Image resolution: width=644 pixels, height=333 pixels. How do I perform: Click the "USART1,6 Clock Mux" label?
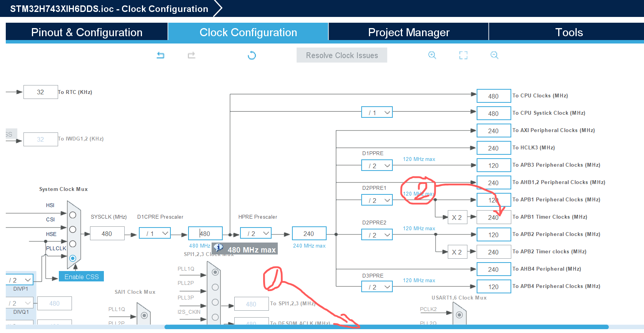[x=459, y=298]
